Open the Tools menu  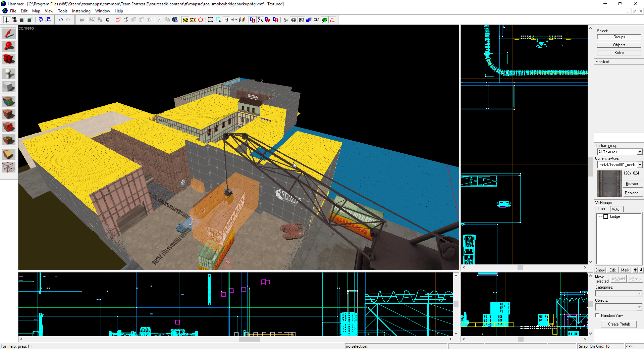point(63,11)
